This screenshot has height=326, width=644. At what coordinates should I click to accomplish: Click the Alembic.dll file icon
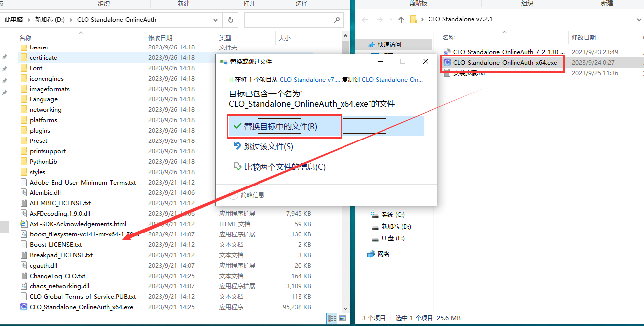pyautogui.click(x=24, y=193)
